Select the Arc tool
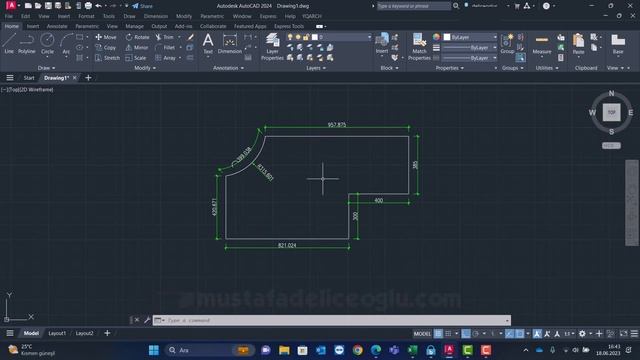 [x=66, y=44]
